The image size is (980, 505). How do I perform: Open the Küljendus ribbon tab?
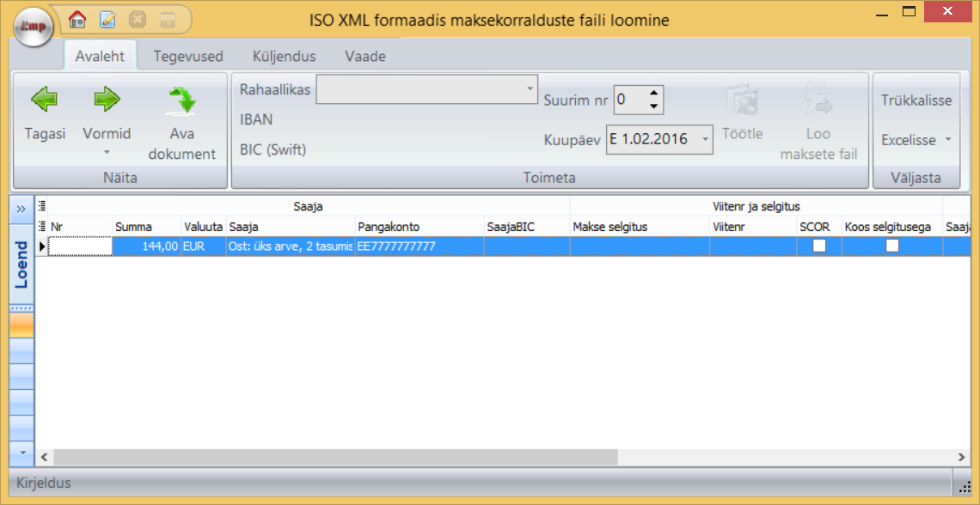click(284, 57)
